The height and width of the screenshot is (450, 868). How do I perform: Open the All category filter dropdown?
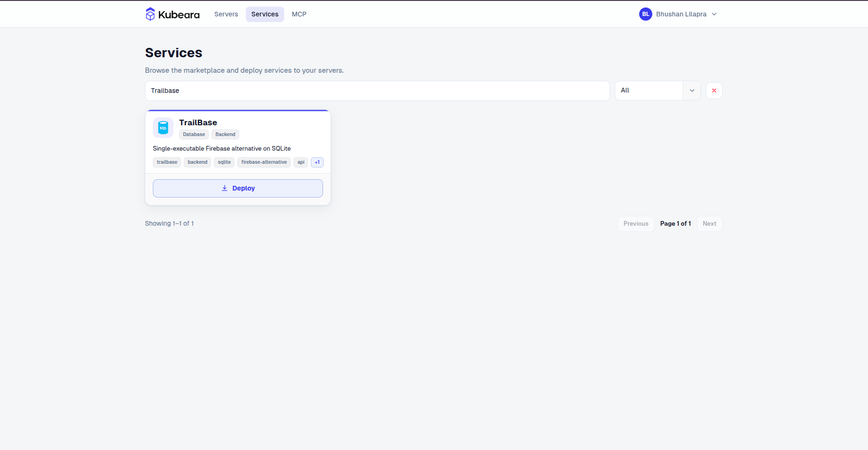point(658,91)
